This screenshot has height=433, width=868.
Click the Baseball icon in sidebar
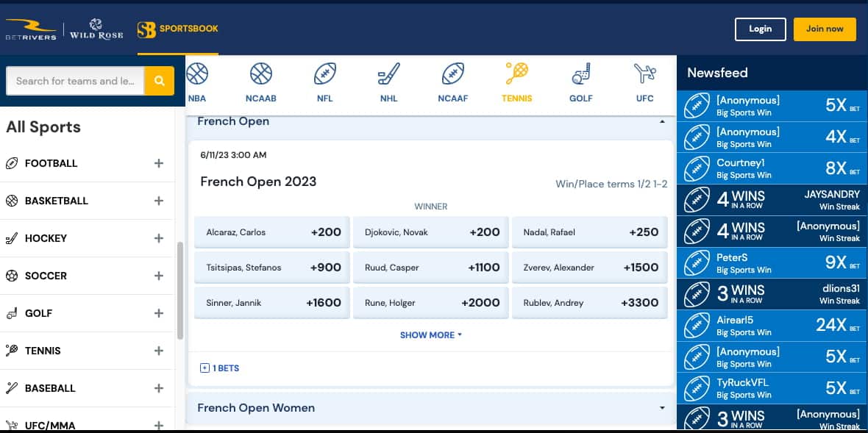click(12, 388)
